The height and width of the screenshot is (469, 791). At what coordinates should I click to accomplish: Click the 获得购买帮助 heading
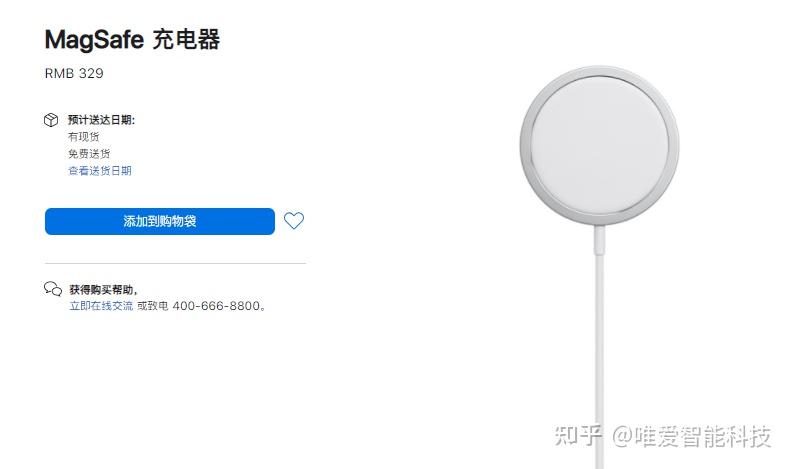(x=103, y=289)
